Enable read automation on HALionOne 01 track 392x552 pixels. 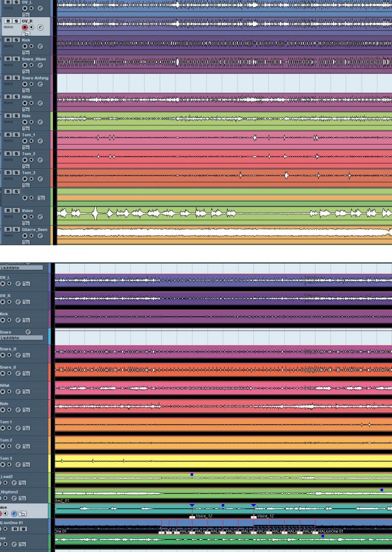pos(15,529)
